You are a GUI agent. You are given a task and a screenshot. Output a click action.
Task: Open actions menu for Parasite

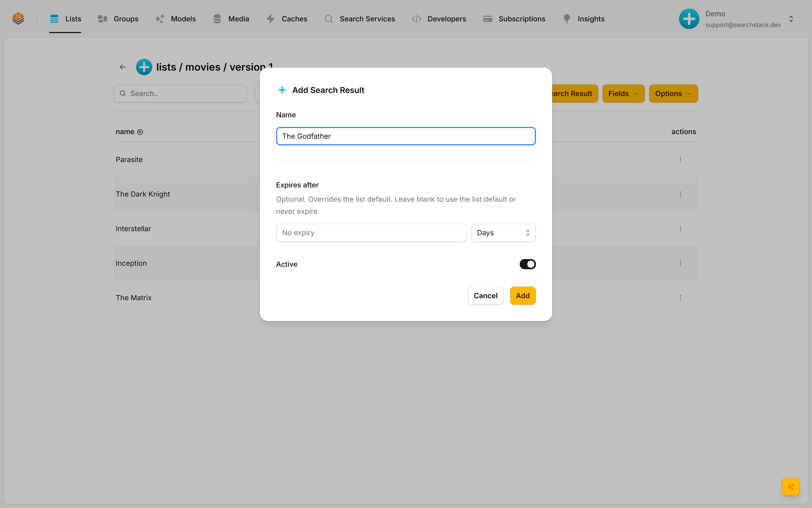(x=681, y=160)
